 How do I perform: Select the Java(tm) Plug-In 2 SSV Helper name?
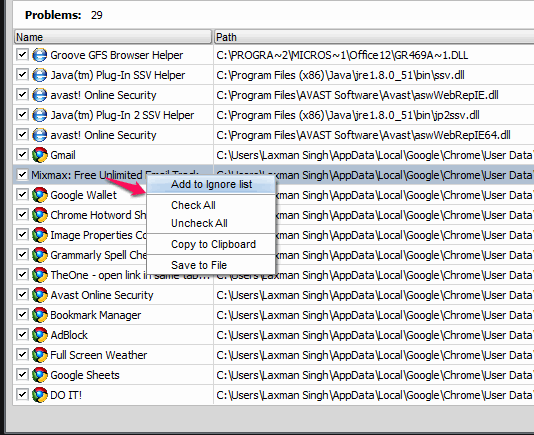click(x=122, y=115)
